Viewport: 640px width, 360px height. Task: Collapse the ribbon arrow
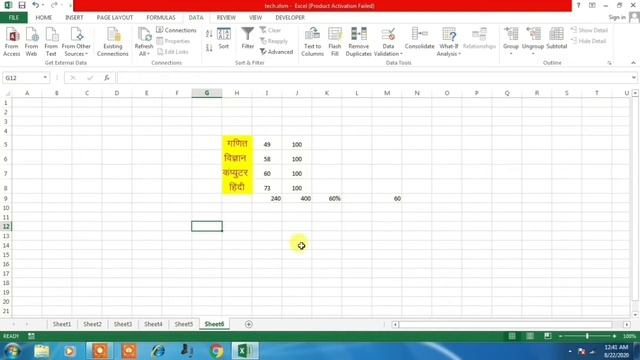(x=633, y=63)
